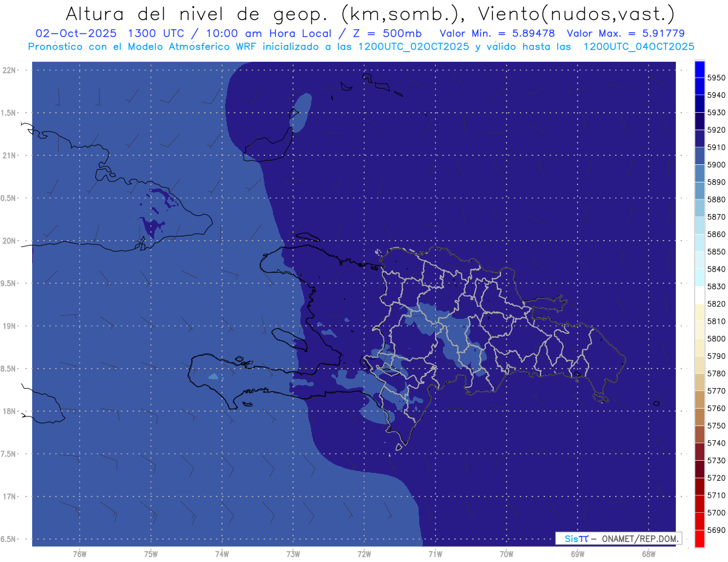The height and width of the screenshot is (562, 728).
Task: Select the color swatch between 5910 and 5920
Action: (699, 138)
